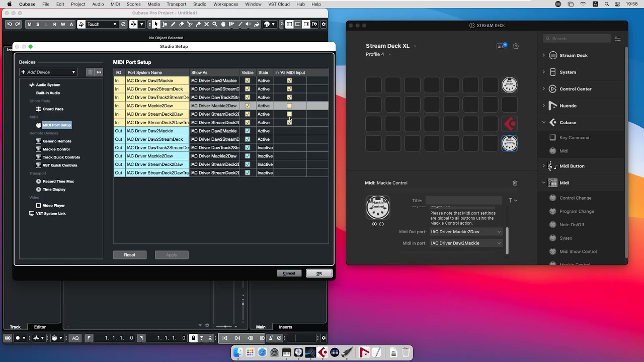Image resolution: width=644 pixels, height=362 pixels.
Task: Delete the Mackie Control action with trash icon
Action: click(515, 183)
